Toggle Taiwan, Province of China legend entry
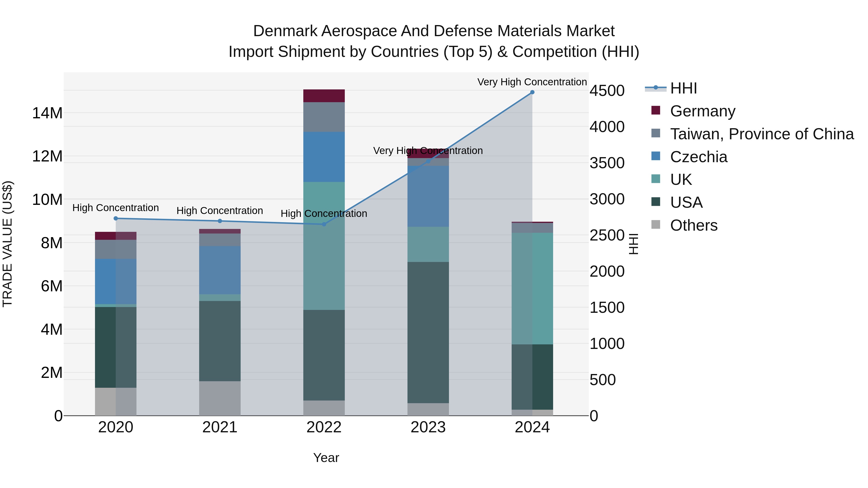 pyautogui.click(x=753, y=134)
